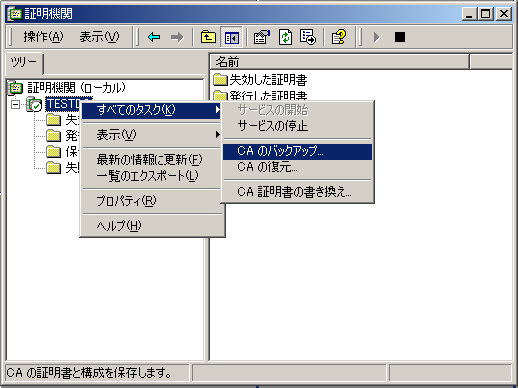This screenshot has width=518, height=388.
Task: Switch to the ツリー tab
Action: tap(24, 62)
